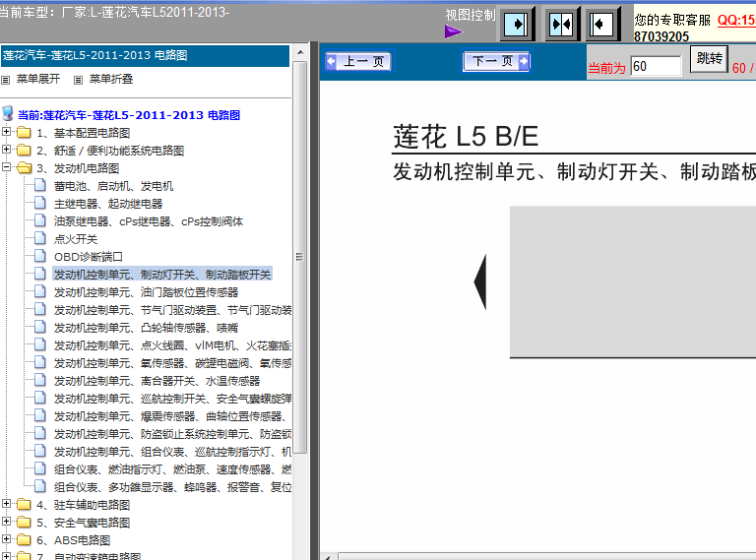Open 组合仪表、燃油指示灯、燃油泵 page
The width and height of the screenshot is (756, 560).
pyautogui.click(x=172, y=469)
